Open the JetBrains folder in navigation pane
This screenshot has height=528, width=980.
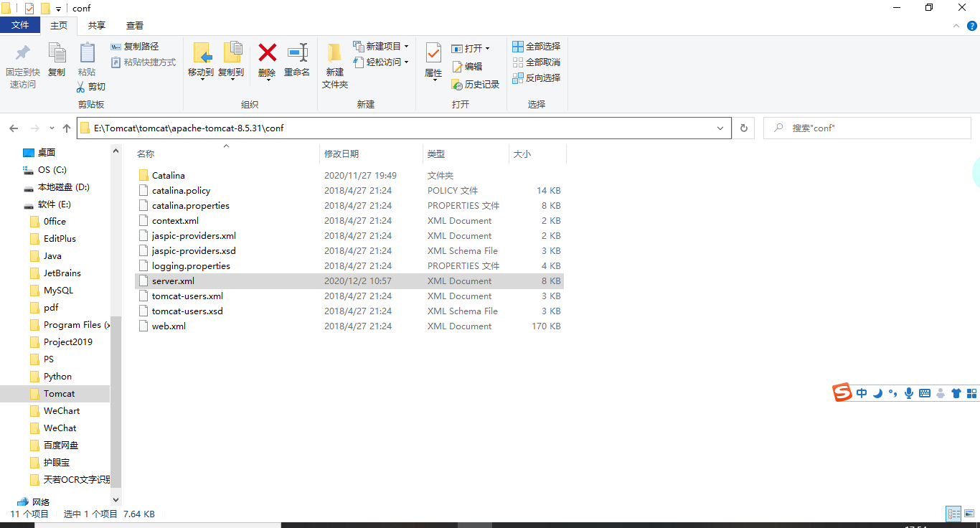coord(55,273)
